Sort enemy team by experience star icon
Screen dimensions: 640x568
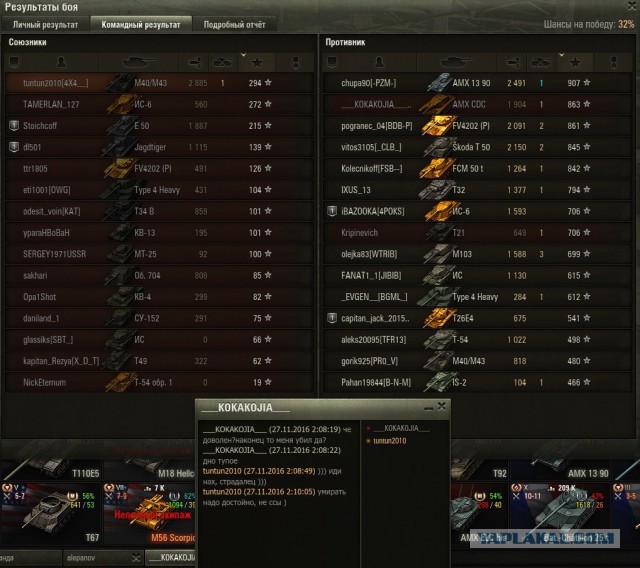[575, 62]
